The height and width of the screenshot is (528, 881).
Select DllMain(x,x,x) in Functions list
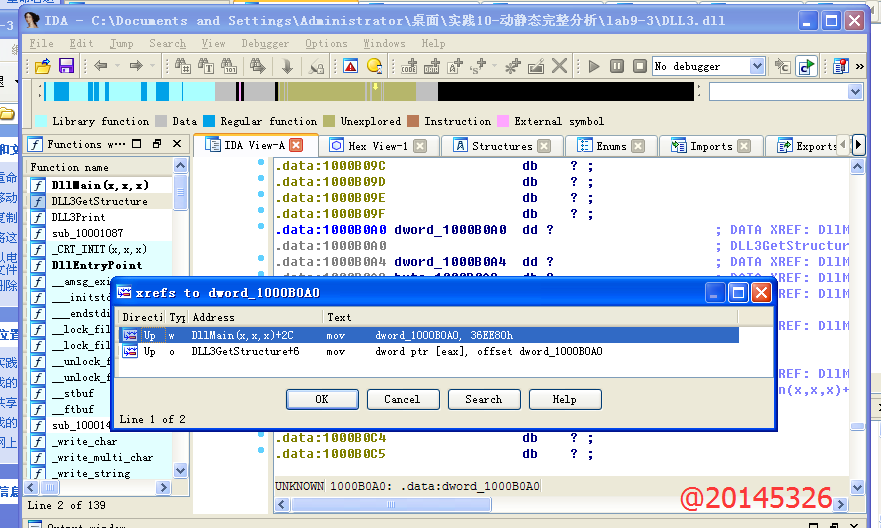(100, 185)
